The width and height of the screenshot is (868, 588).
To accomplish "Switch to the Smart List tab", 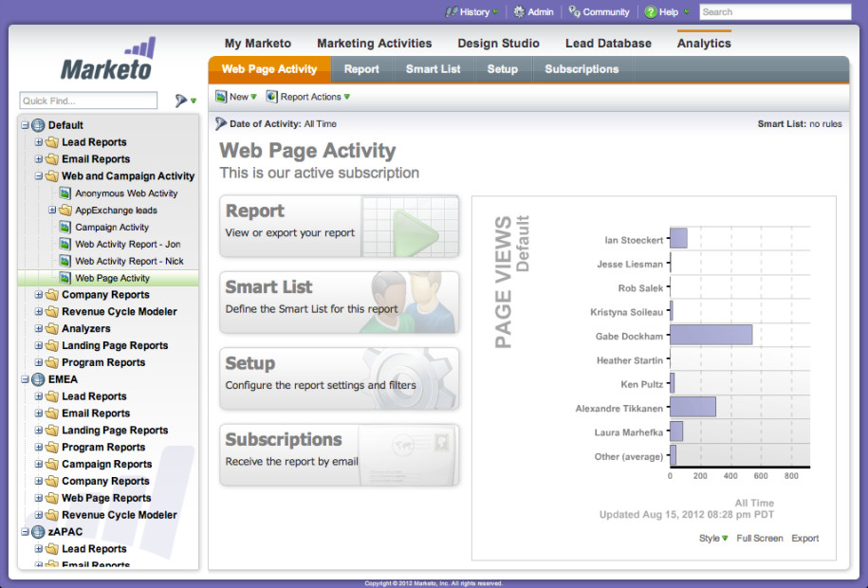I will click(433, 69).
